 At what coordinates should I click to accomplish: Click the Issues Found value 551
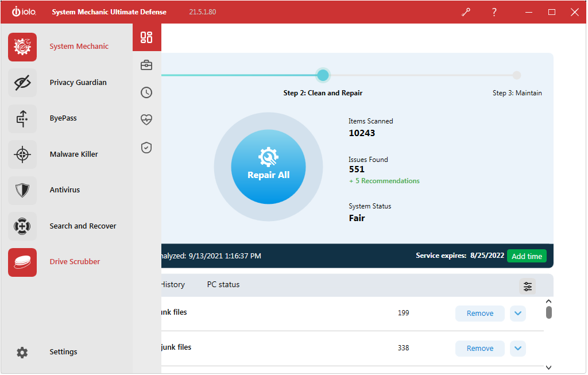click(x=356, y=169)
